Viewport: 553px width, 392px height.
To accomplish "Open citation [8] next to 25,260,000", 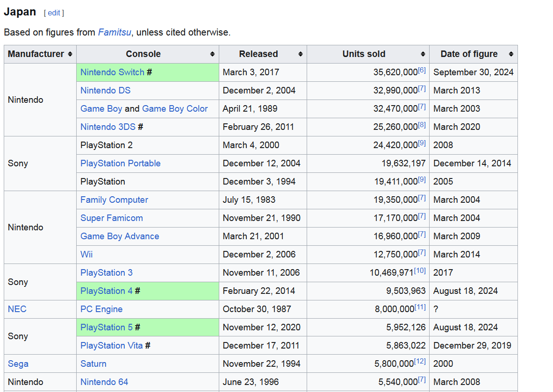I will tap(422, 125).
